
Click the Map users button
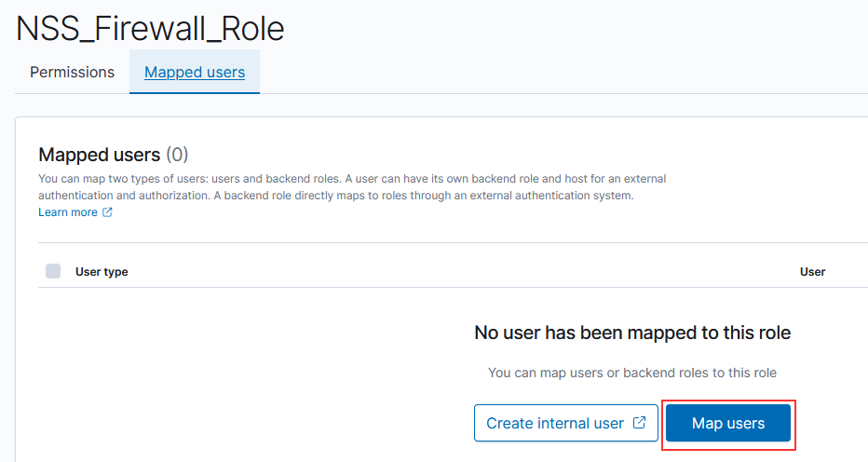[x=728, y=423]
